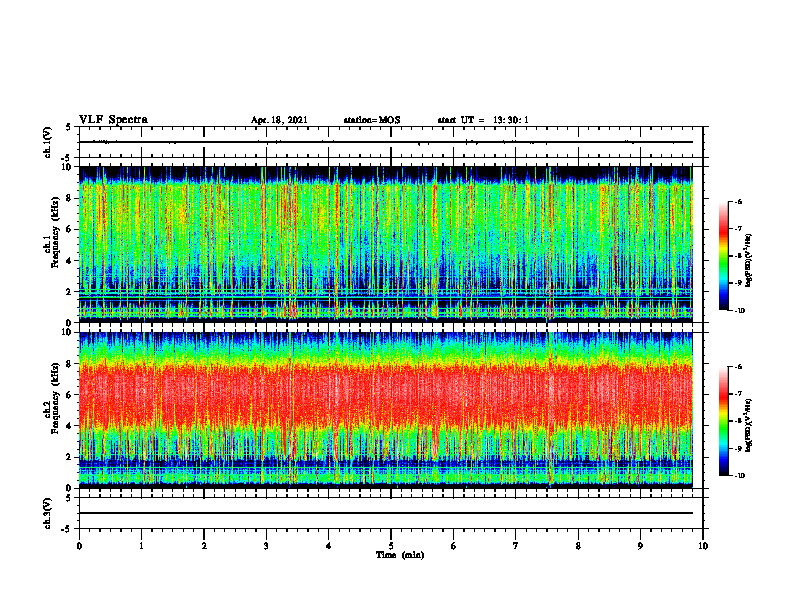The image size is (792, 612).
Task: Click the time-axis tick label "1"
Action: (141, 546)
